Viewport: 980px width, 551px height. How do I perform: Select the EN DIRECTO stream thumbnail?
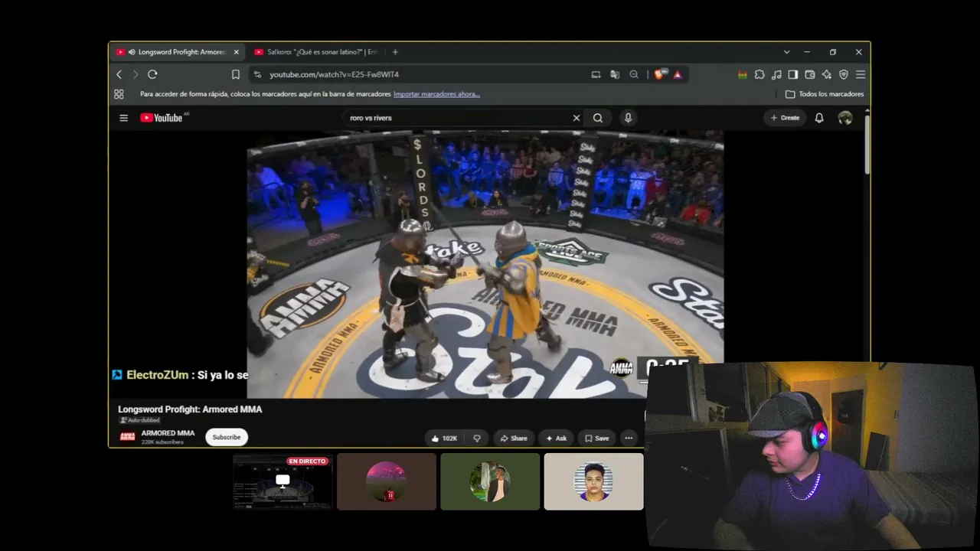click(x=283, y=481)
